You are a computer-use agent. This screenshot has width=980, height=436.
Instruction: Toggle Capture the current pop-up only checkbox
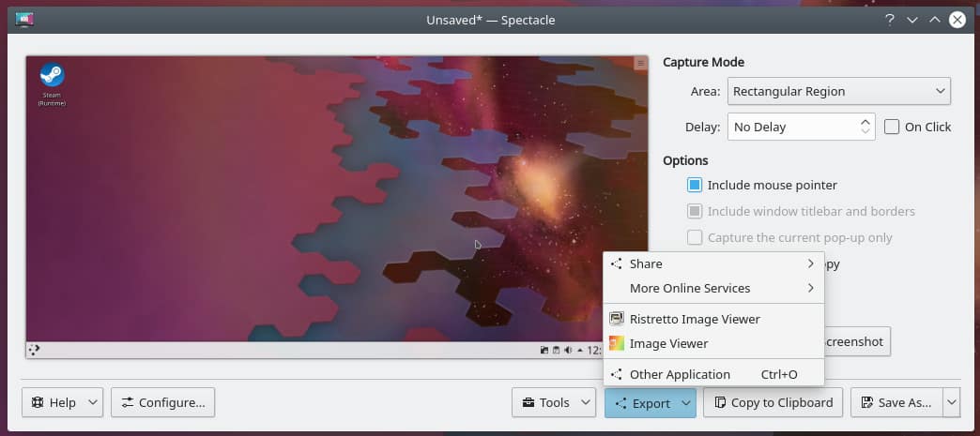(x=695, y=237)
